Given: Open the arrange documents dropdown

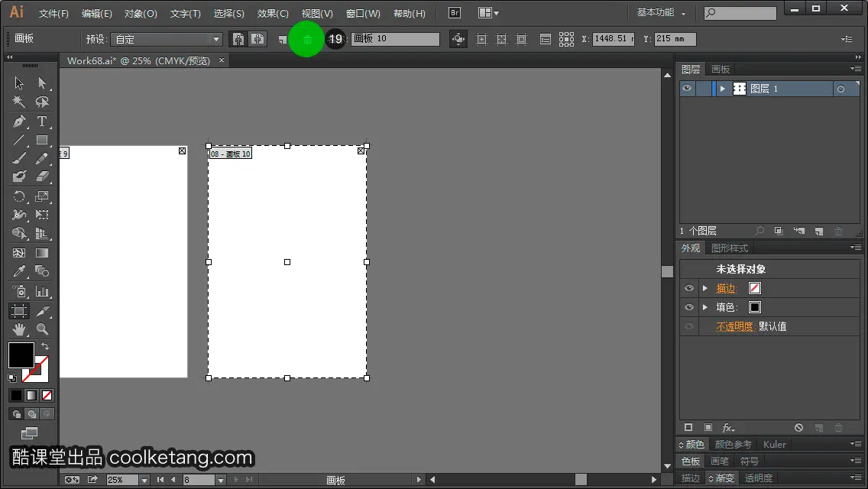Looking at the screenshot, I should point(488,13).
